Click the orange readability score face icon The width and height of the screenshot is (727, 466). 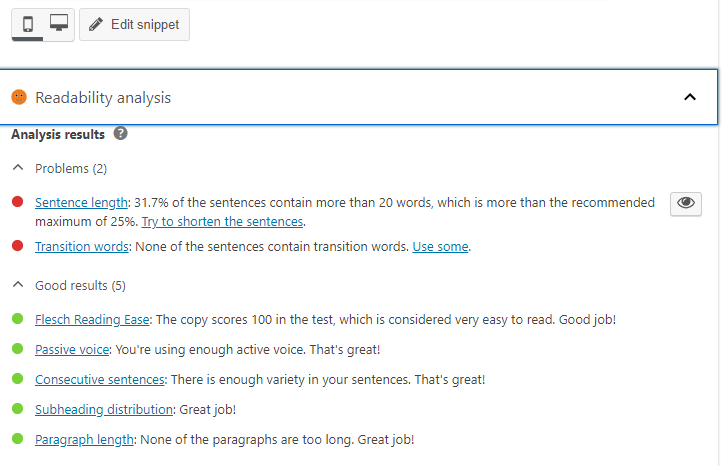pos(19,97)
